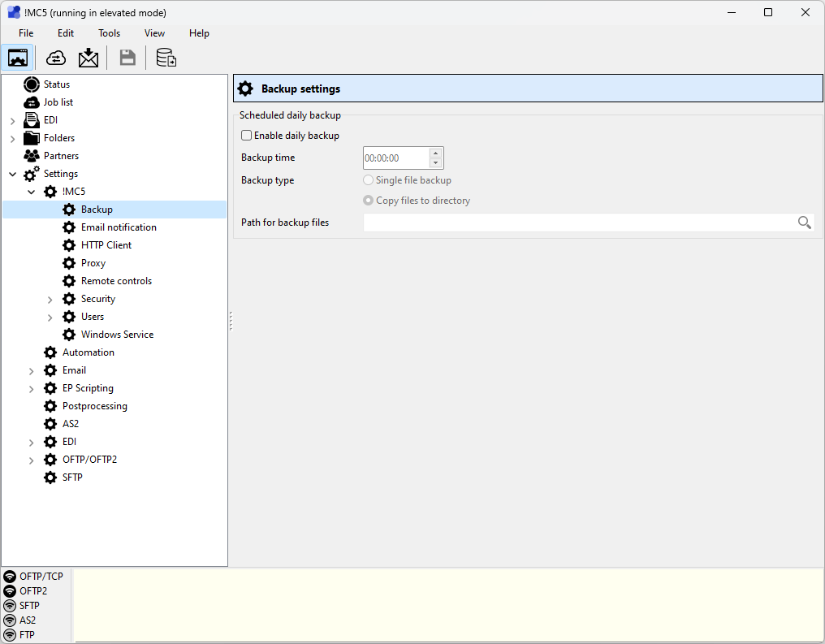Image resolution: width=825 pixels, height=644 pixels.
Task: Select Backup settings tree item
Action: (114, 210)
